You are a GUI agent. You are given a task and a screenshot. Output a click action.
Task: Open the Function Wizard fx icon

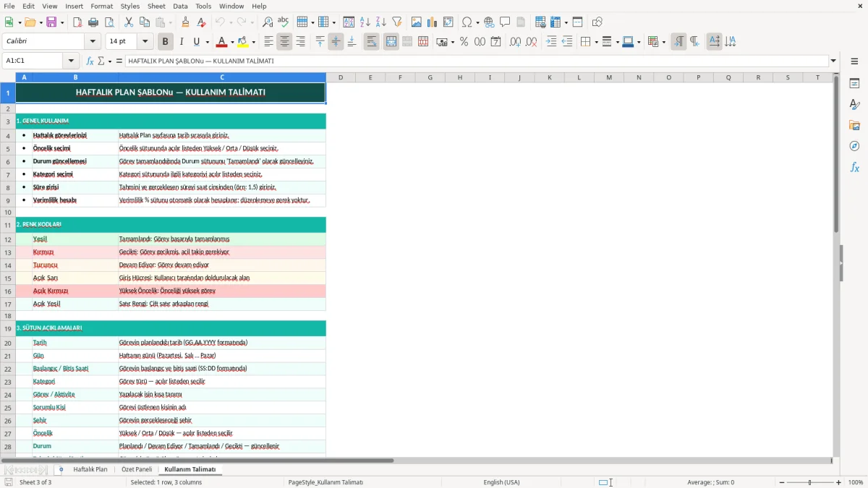point(90,61)
